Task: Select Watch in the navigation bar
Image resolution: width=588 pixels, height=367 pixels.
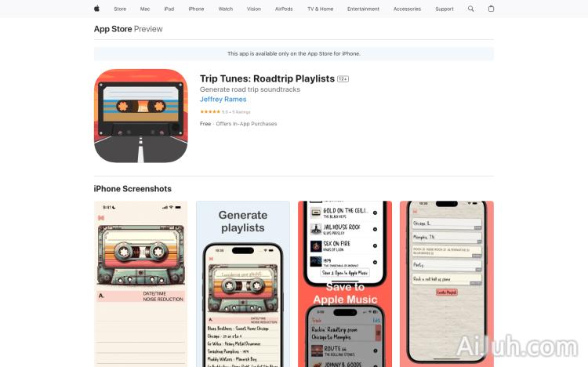Action: tap(226, 9)
